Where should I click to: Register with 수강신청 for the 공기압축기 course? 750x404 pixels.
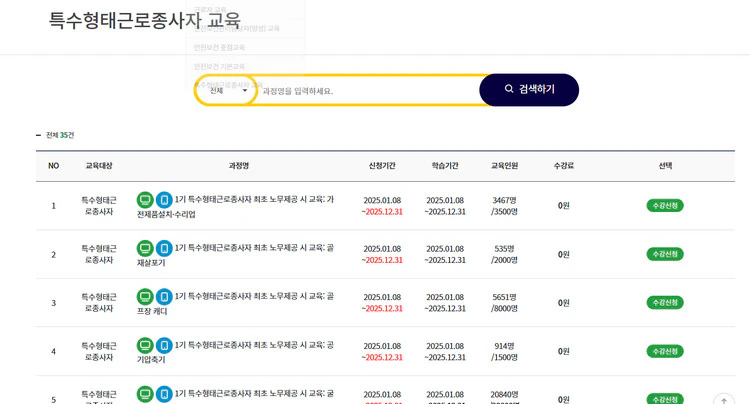664,351
